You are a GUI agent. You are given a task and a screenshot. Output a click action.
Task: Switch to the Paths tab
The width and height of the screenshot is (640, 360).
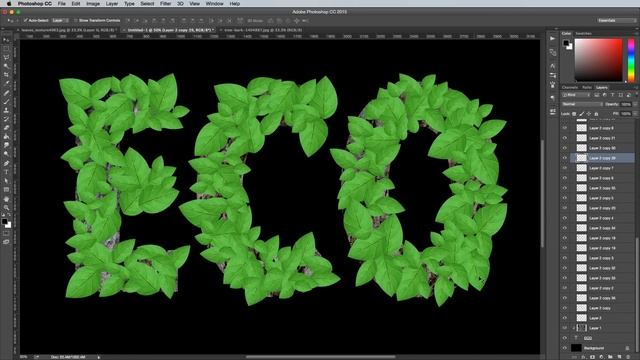587,87
